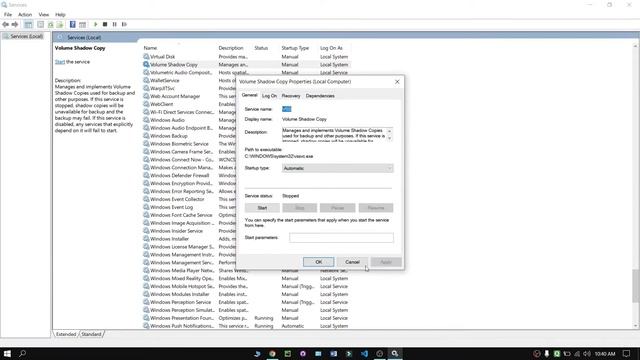Click the Export List toolbar icon
This screenshot has height=360, width=640.
click(60, 24)
